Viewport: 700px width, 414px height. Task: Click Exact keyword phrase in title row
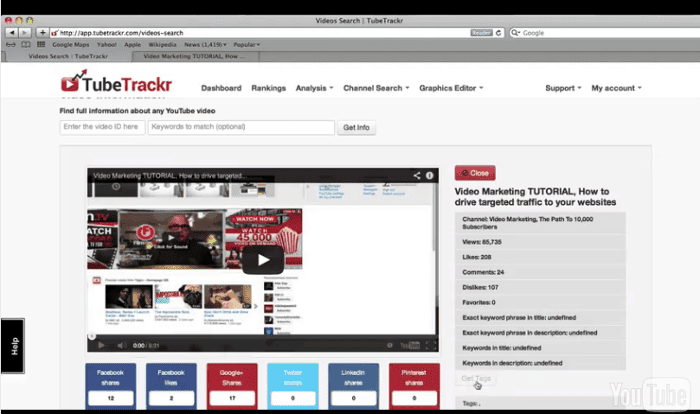(x=540, y=318)
